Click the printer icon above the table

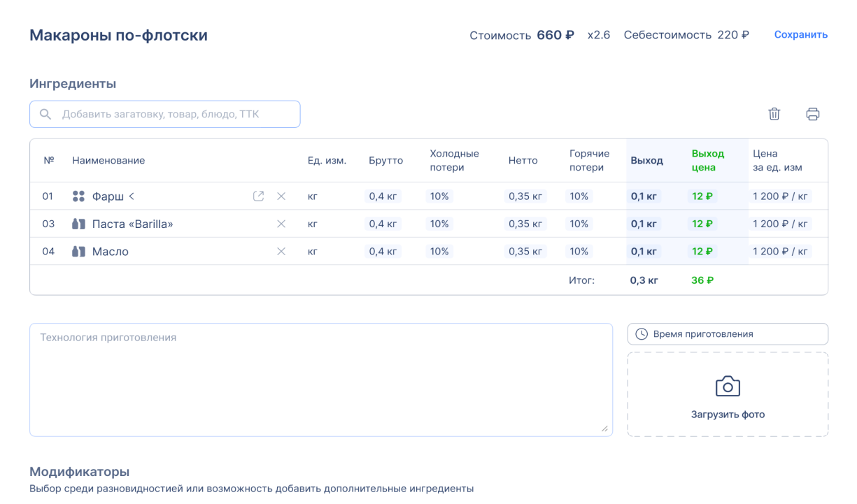(x=812, y=114)
